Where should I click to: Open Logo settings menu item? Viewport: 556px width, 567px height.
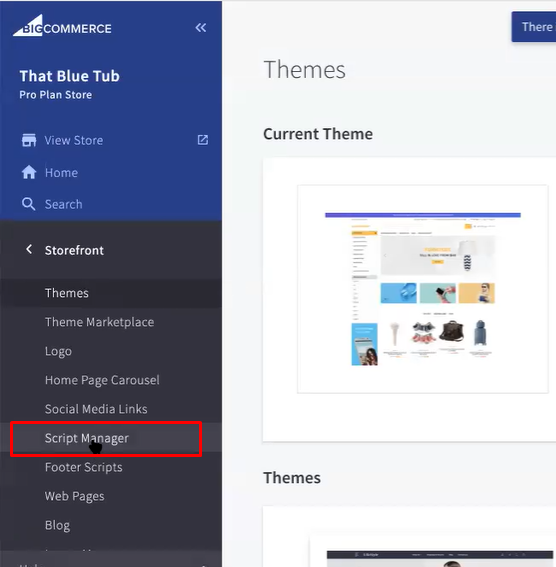click(x=58, y=351)
